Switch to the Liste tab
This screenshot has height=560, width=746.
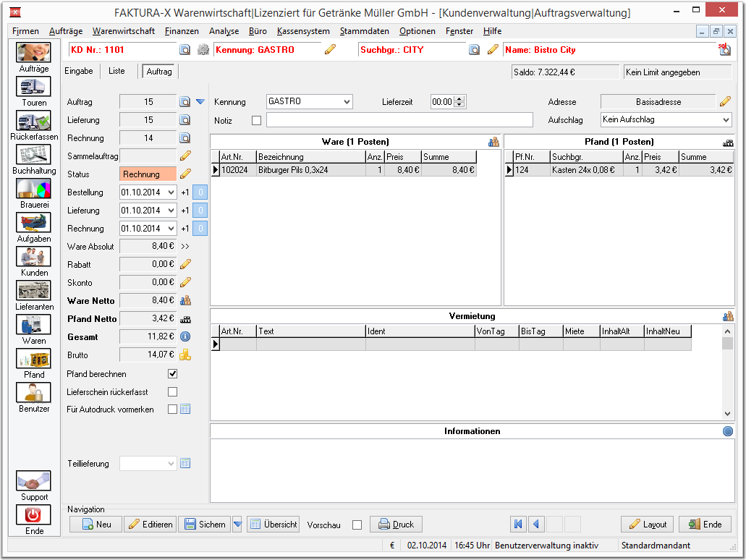(x=116, y=71)
